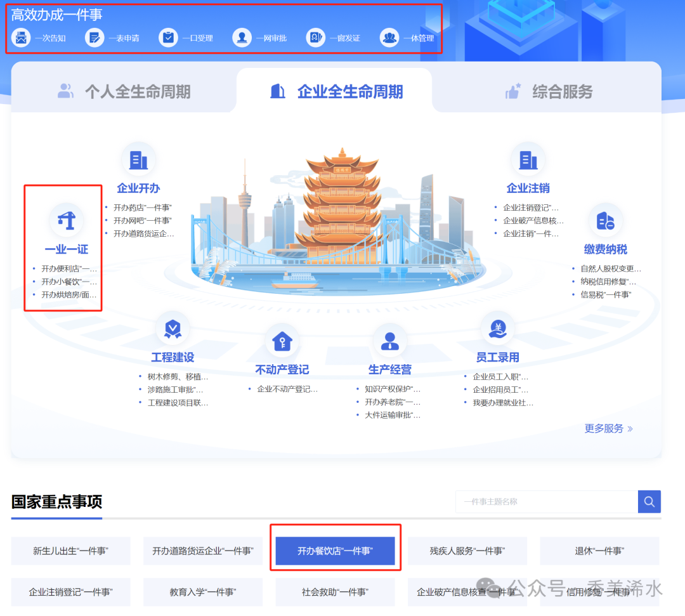Viewport: 685px width, 616px height.
Task: Open the 纳税信用修复 list item
Action: click(x=608, y=282)
